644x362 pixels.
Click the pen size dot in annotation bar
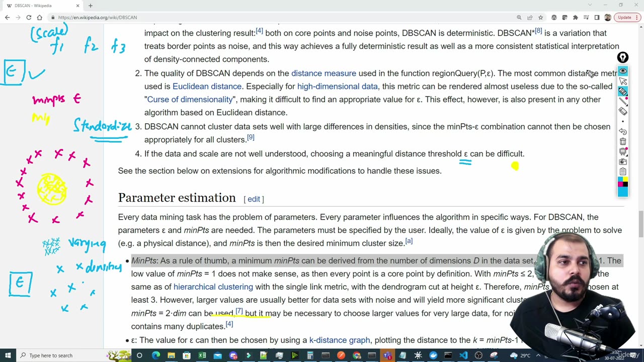pyautogui.click(x=623, y=122)
